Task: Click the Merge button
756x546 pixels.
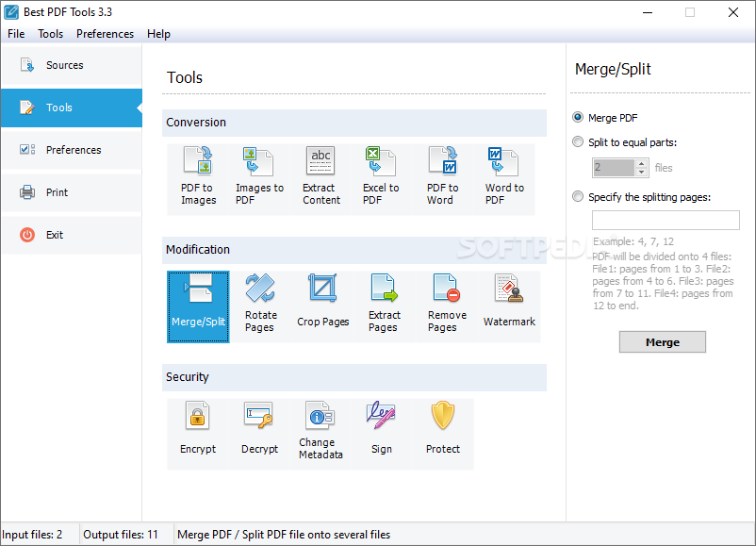Action: click(663, 342)
